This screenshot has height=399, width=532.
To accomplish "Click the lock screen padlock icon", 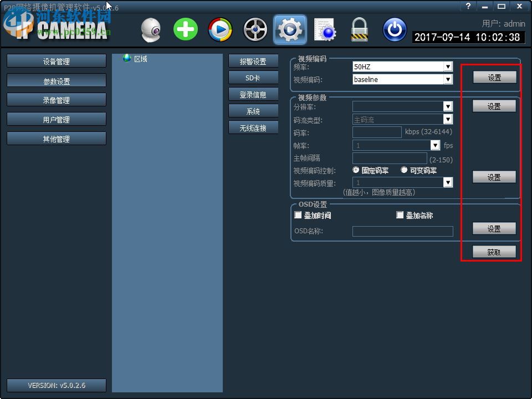I will (x=360, y=29).
